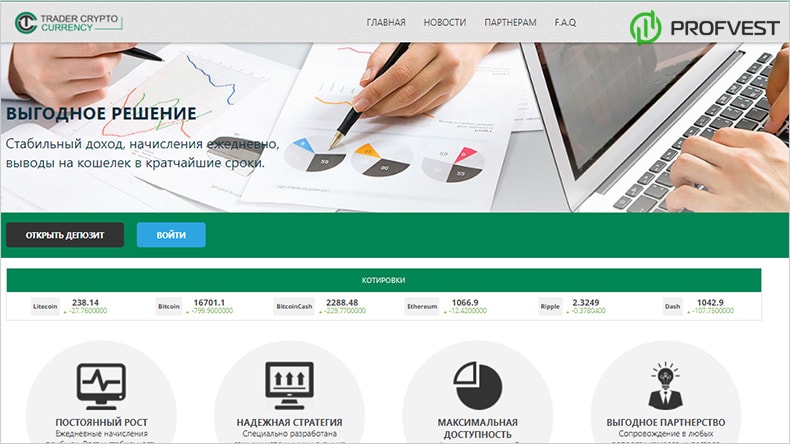Click the lightbulb businessman icon above ВЫГОДНОЕ ПАРТНЕРСТВО
The height and width of the screenshot is (444, 790).
click(x=665, y=385)
